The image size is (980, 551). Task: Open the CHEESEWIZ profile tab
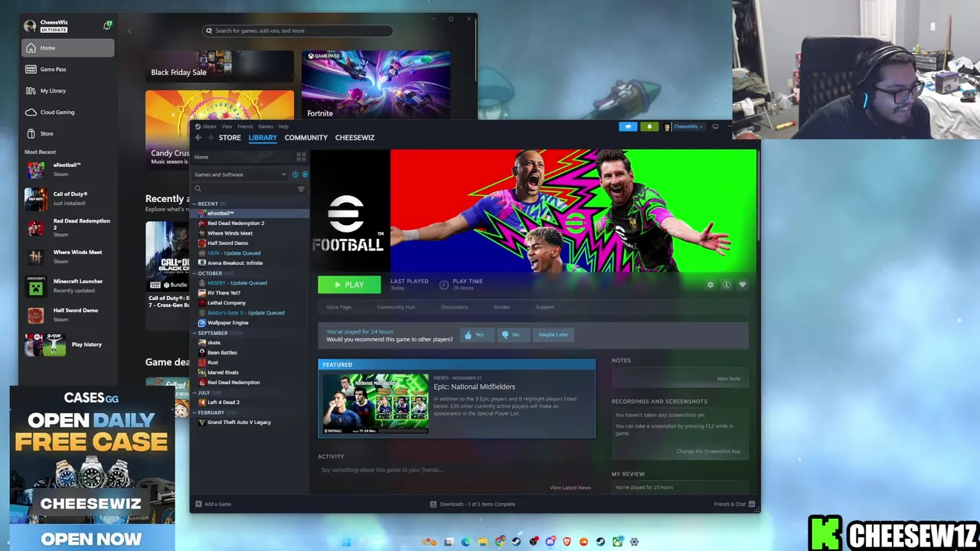(x=354, y=138)
